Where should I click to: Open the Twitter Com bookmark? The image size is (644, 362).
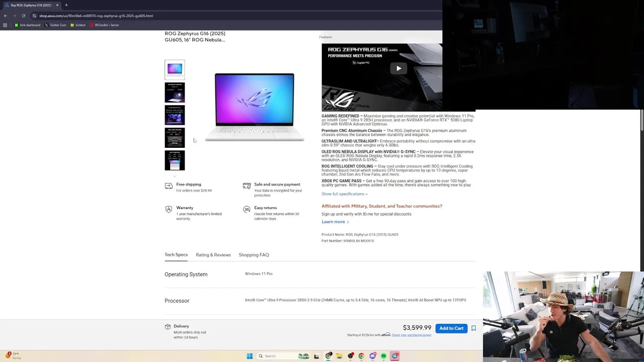click(55, 25)
